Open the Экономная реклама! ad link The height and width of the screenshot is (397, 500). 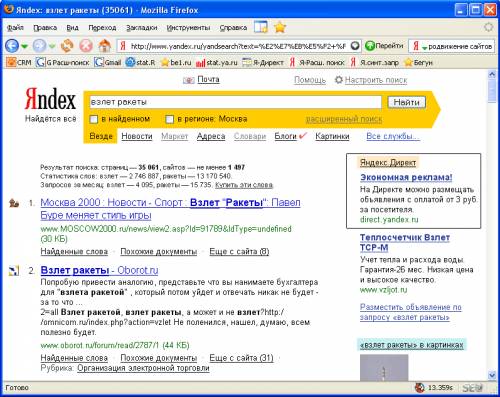pos(406,177)
